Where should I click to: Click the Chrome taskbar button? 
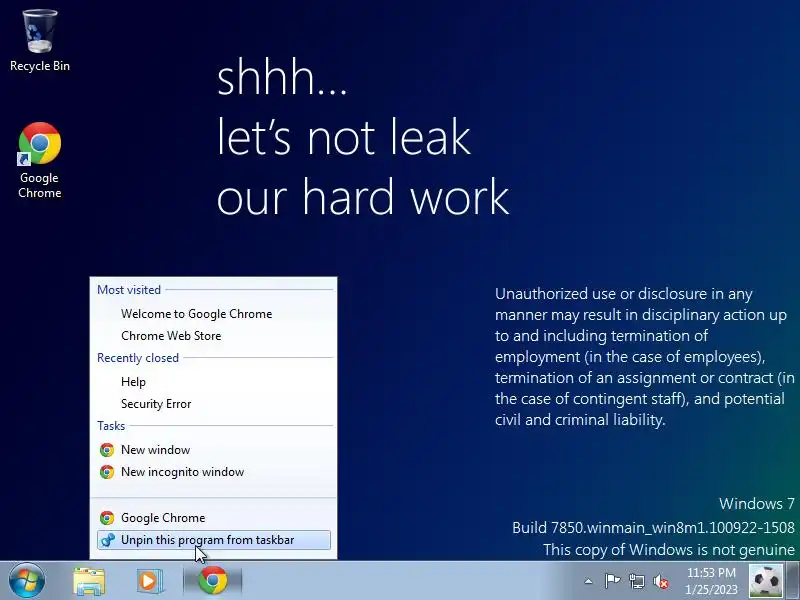click(213, 581)
